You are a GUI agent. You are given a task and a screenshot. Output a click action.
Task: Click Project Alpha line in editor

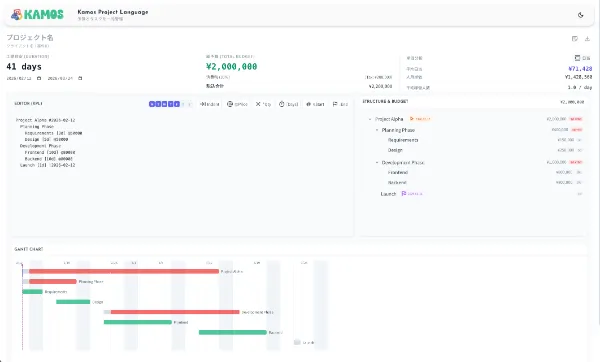[46, 120]
